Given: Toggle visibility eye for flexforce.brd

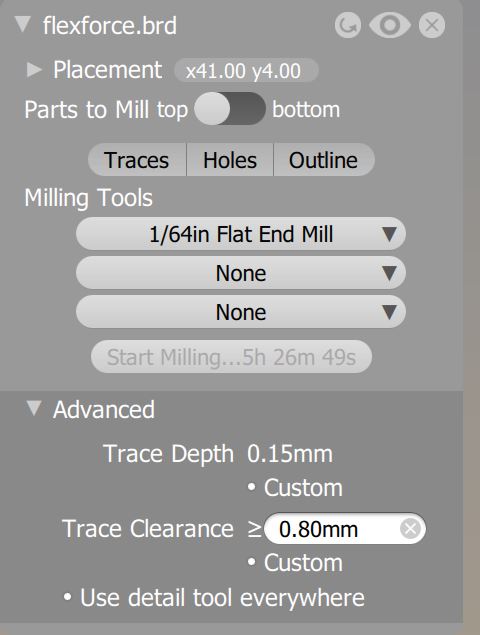Looking at the screenshot, I should tap(390, 25).
